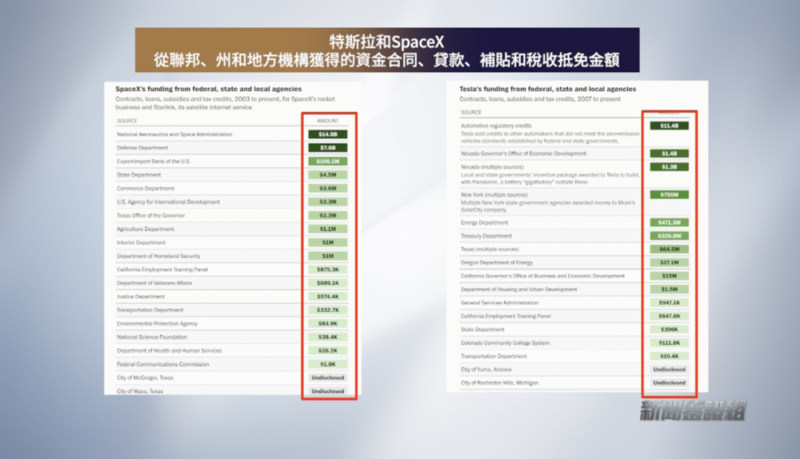This screenshot has width=800, height=459.
Task: Click the $1.3B amount badge
Action: pyautogui.click(x=669, y=167)
